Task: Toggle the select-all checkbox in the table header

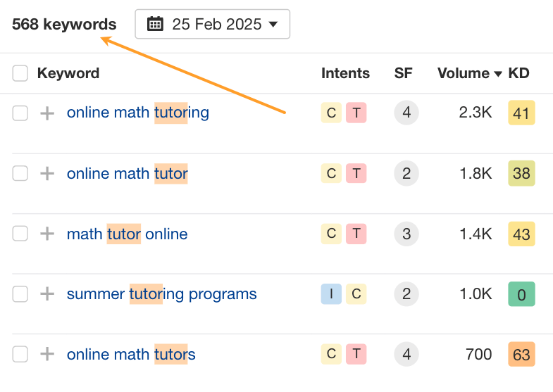Action: (x=20, y=73)
